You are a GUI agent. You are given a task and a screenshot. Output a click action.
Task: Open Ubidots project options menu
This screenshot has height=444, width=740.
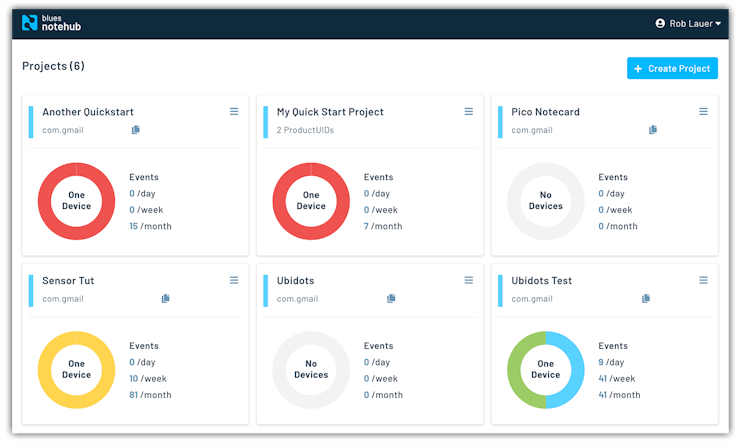pyautogui.click(x=468, y=280)
